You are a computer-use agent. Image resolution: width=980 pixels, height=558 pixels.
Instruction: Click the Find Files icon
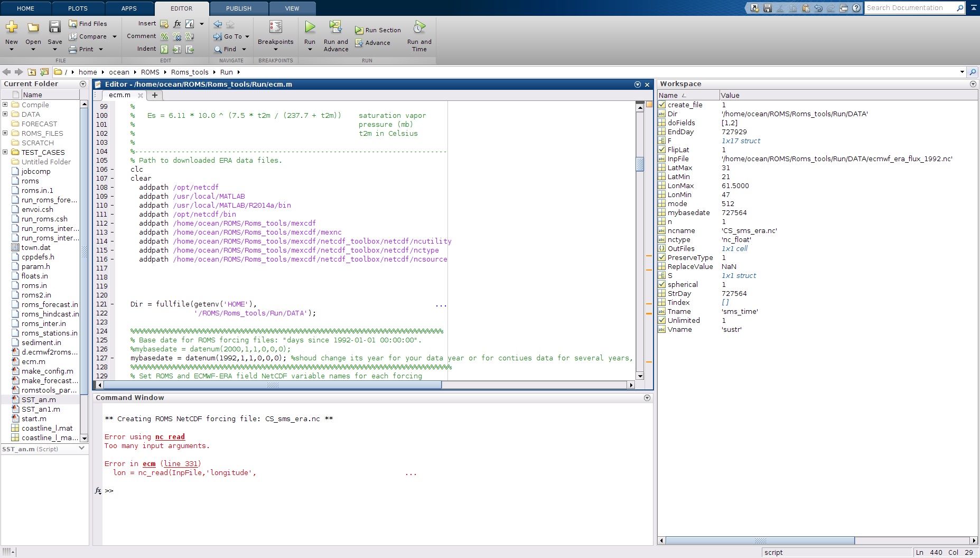click(73, 24)
